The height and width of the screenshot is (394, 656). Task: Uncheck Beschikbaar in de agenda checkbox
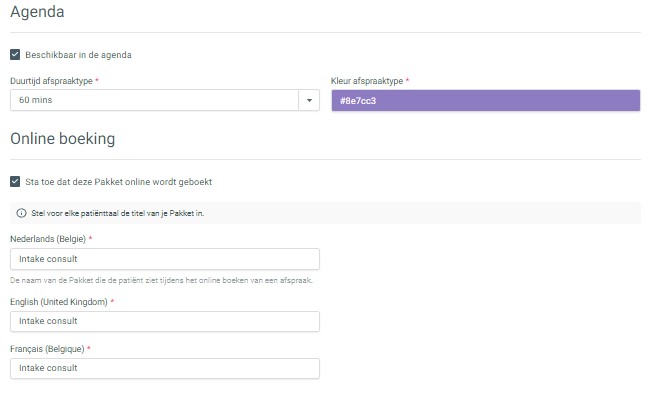(x=15, y=55)
